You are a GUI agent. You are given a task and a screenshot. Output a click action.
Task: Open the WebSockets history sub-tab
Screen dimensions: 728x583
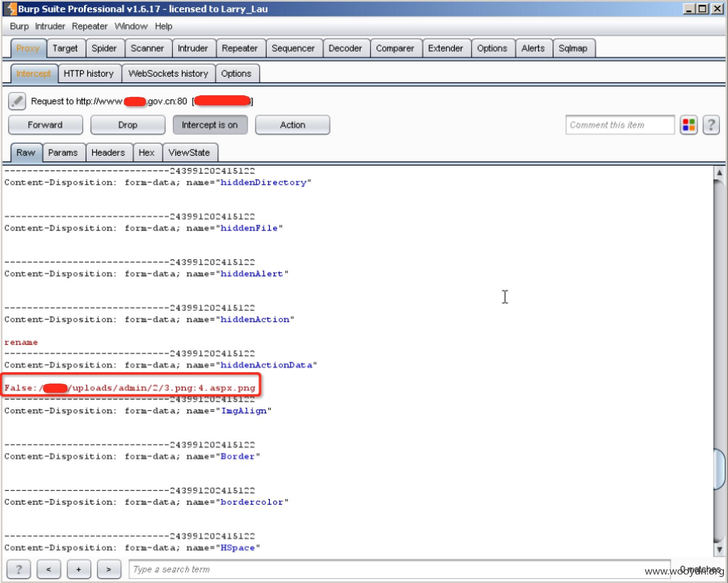(168, 73)
